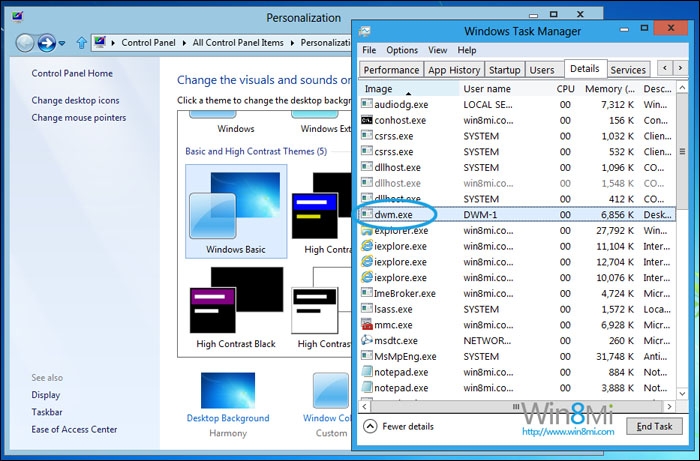Viewport: 700px width, 461px height.
Task: Click horizontal scrollbar right arrow in Task Manager
Action: pyautogui.click(x=669, y=406)
